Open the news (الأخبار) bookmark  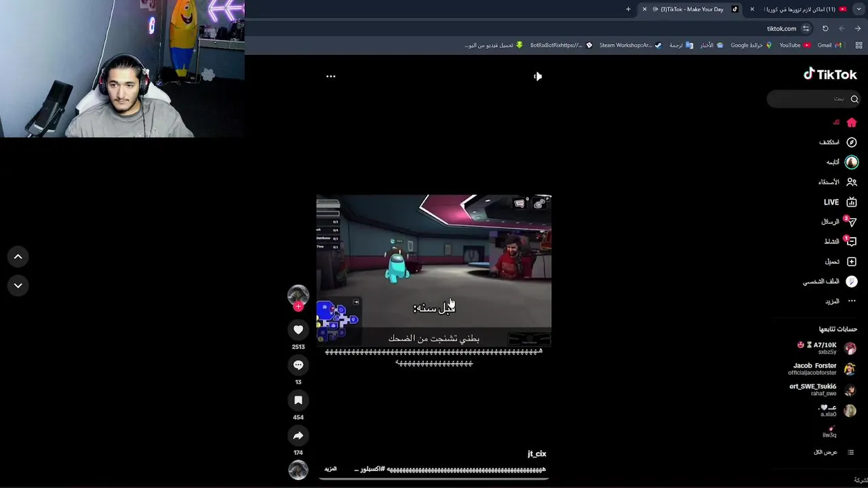coord(711,45)
